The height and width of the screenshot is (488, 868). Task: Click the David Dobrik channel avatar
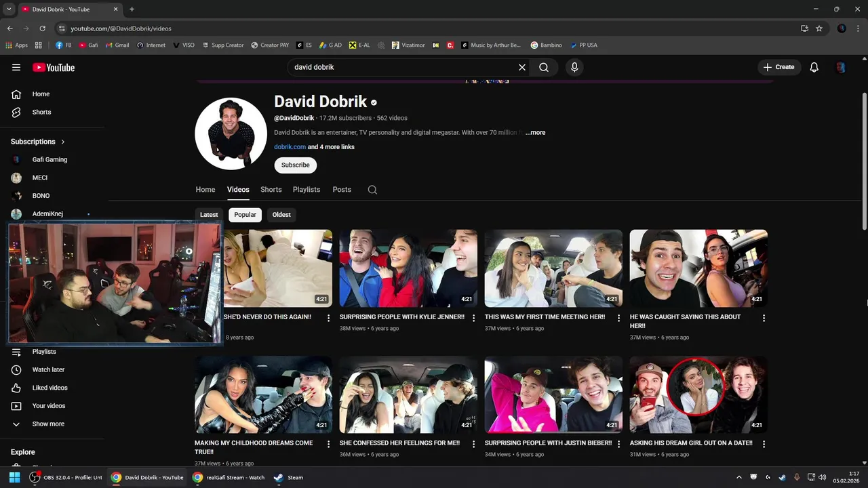231,134
